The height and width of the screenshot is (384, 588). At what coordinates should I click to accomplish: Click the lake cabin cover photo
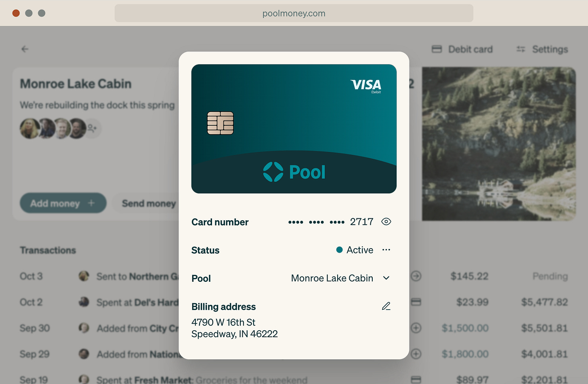[499, 144]
